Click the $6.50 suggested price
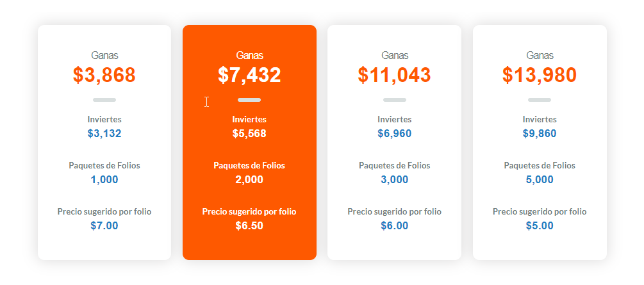This screenshot has width=644, height=285. pos(249,225)
